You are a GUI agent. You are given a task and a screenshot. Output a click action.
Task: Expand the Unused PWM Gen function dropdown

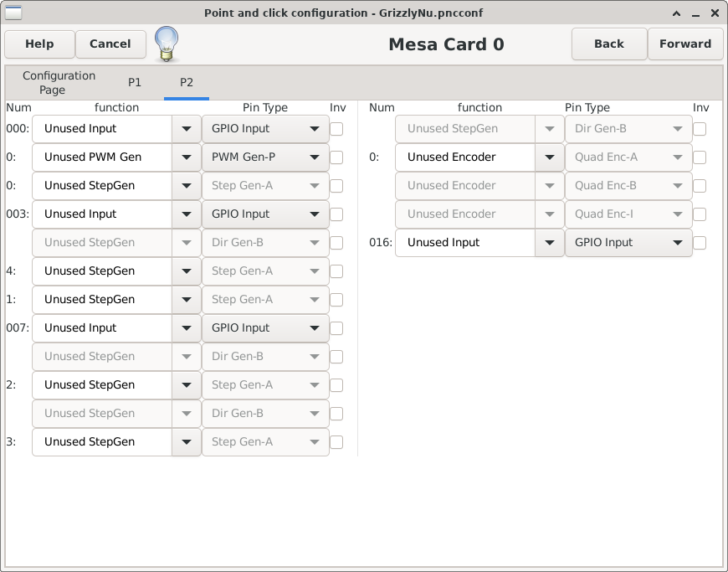[187, 157]
